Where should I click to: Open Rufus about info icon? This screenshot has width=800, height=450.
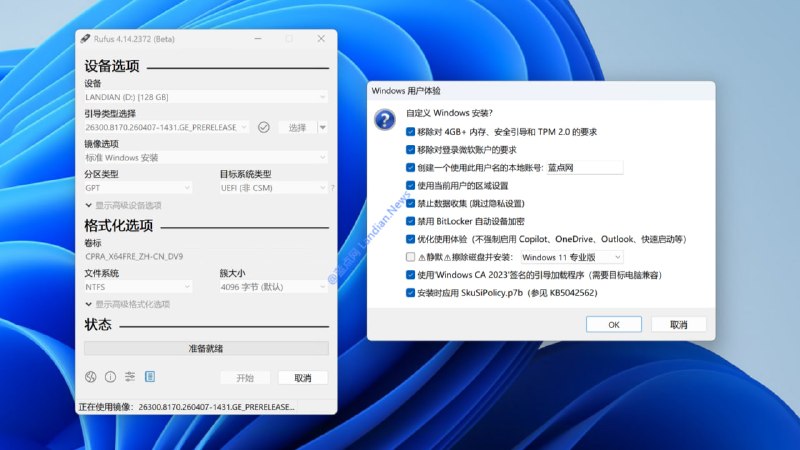click(110, 377)
